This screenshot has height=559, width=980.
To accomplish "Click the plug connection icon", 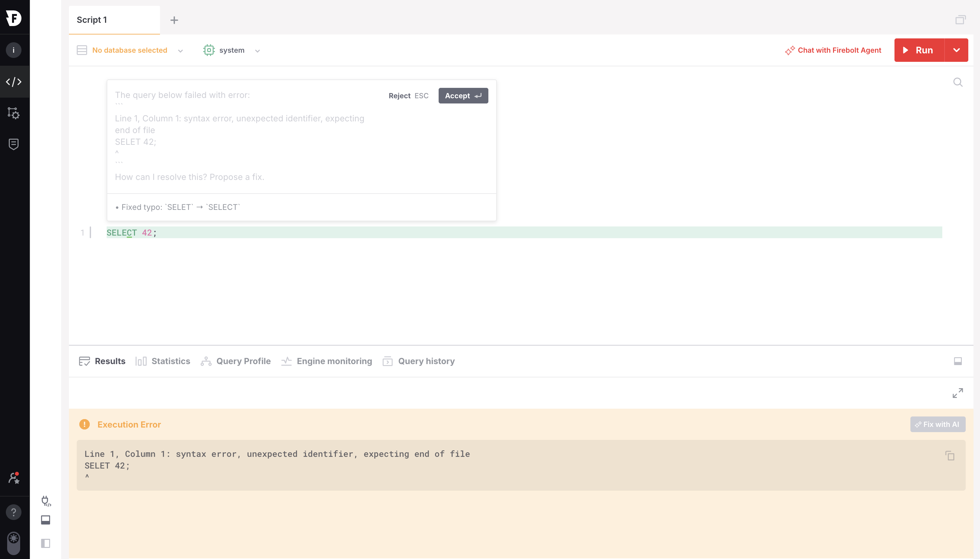I will (x=46, y=501).
